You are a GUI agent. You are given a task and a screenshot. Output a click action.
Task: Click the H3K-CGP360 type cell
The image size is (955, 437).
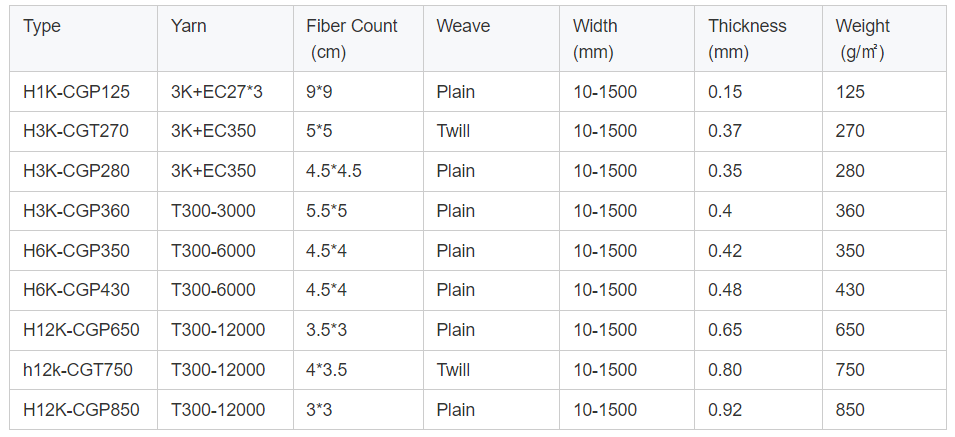coord(76,211)
